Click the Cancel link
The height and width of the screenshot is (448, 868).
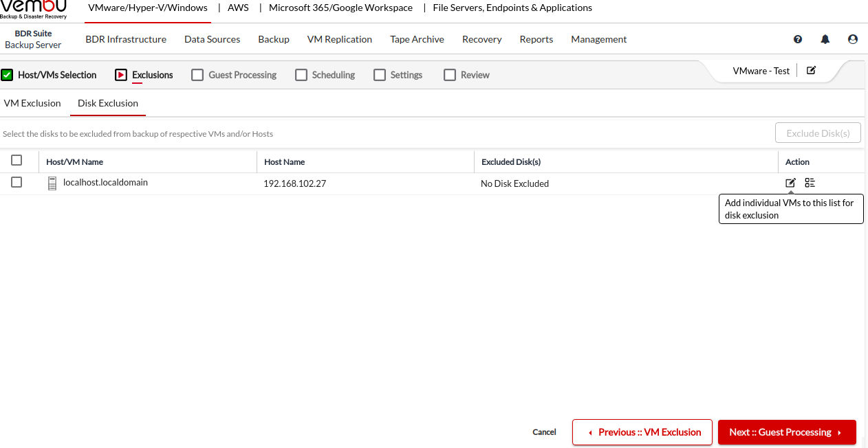coord(544,432)
